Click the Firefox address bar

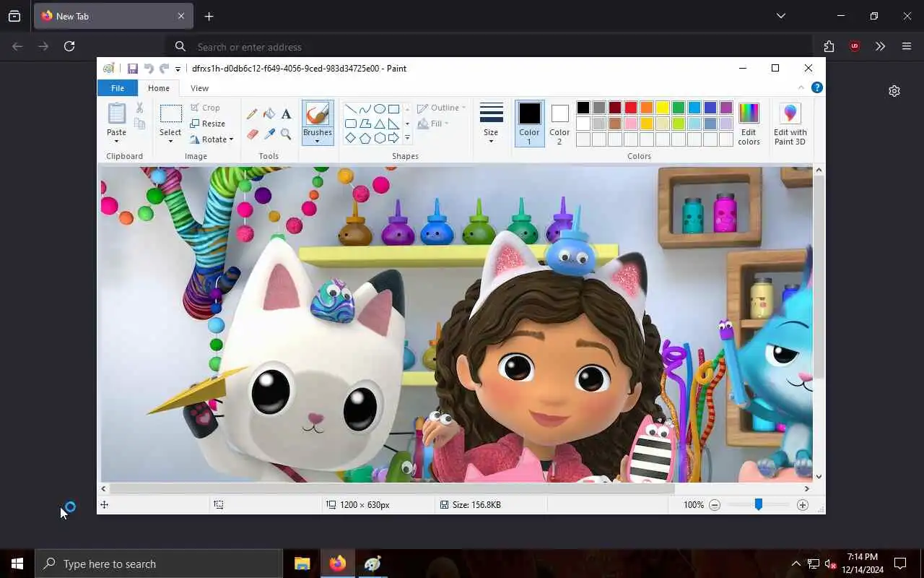click(x=488, y=46)
